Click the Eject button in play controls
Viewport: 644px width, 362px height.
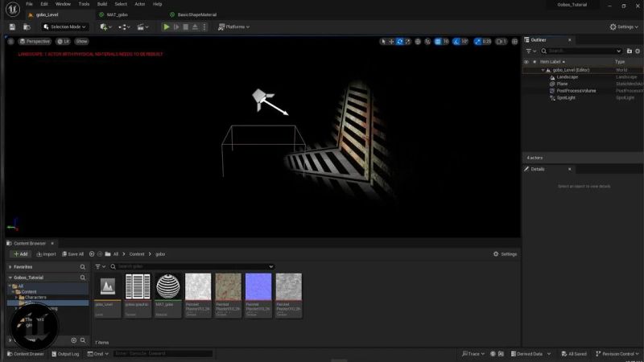click(x=195, y=27)
